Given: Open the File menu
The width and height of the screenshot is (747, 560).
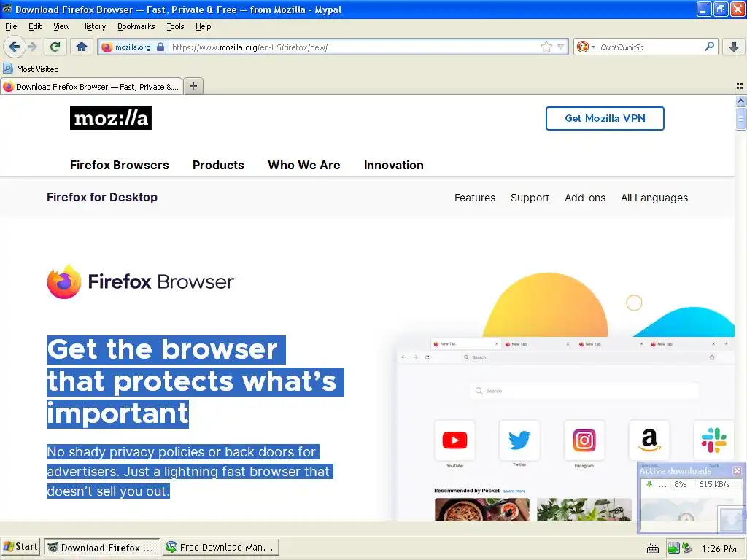Looking at the screenshot, I should (11, 26).
